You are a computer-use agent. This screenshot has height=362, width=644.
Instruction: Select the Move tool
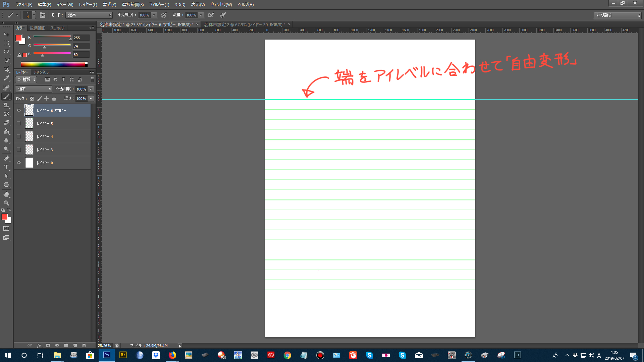click(x=6, y=35)
